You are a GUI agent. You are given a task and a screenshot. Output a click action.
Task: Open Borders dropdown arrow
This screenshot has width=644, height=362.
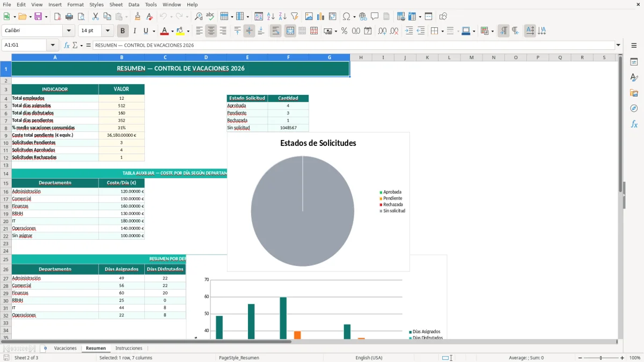[x=444, y=31]
